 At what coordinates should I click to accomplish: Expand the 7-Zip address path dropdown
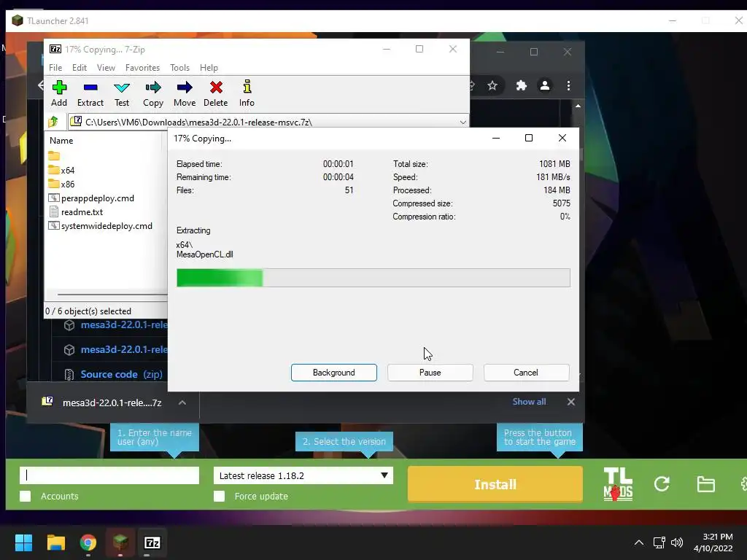tap(462, 122)
